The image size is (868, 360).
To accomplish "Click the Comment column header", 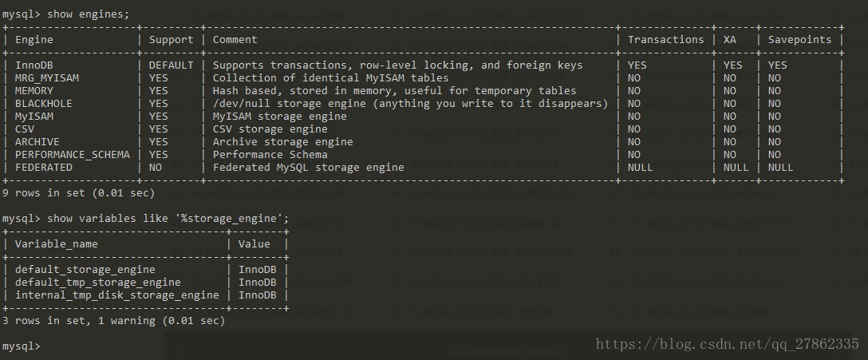I will pyautogui.click(x=235, y=40).
